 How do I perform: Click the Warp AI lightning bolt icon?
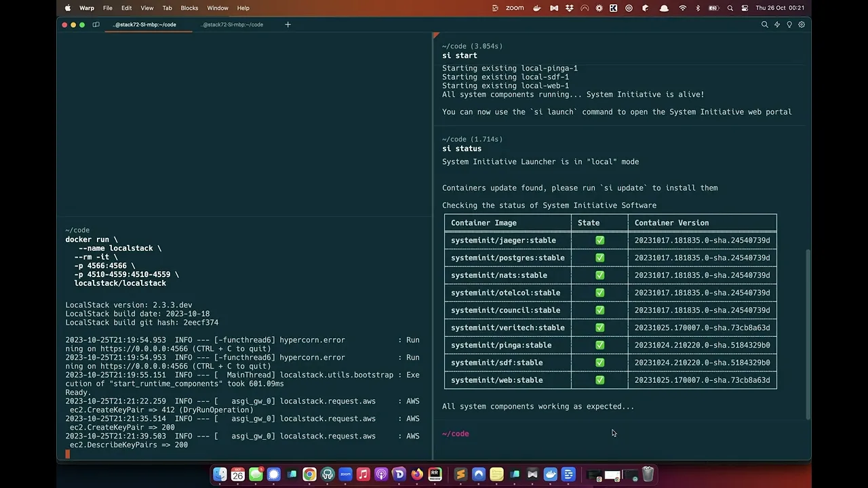point(777,24)
